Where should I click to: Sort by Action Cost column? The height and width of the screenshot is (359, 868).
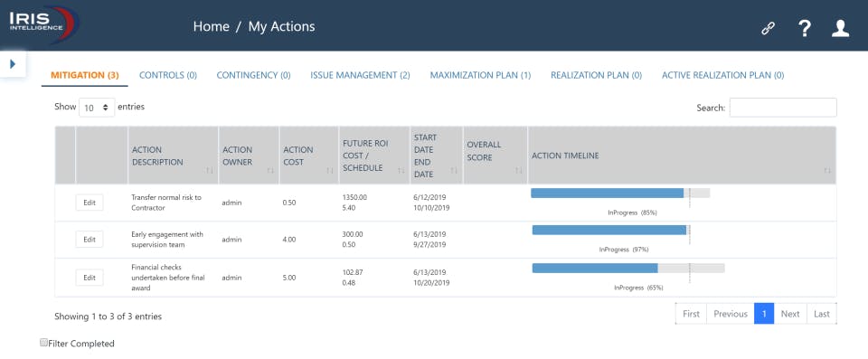point(309,156)
